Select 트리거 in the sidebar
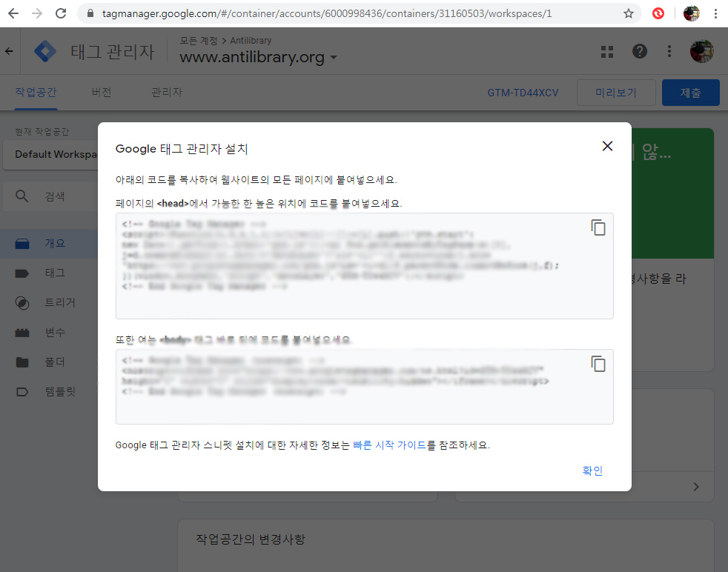 [x=49, y=302]
